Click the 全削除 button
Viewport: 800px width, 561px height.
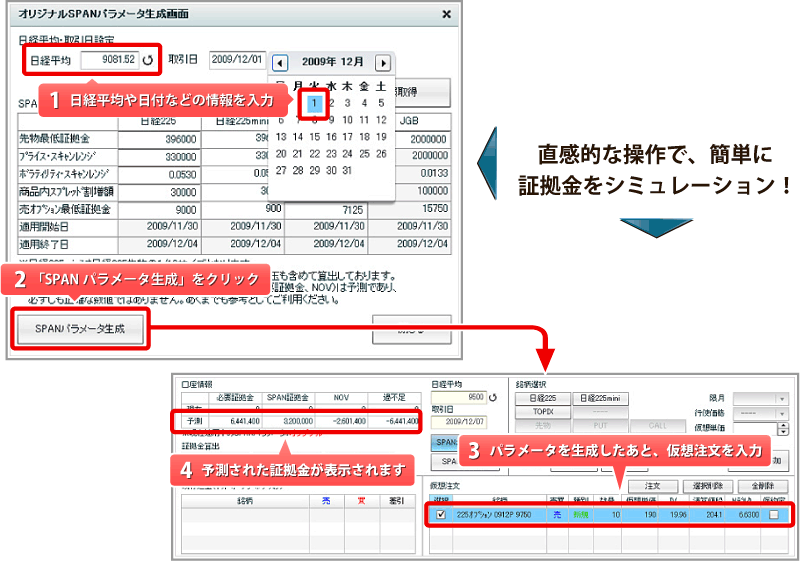pos(762,486)
